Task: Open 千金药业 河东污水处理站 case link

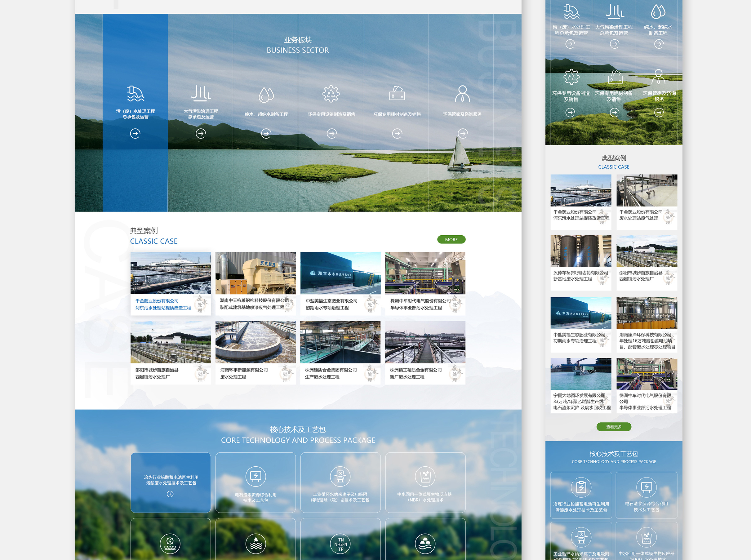Action: pyautogui.click(x=163, y=304)
